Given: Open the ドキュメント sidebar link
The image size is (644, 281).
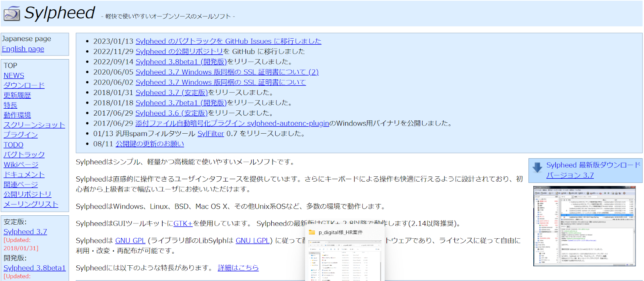Looking at the screenshot, I should click(x=24, y=174).
